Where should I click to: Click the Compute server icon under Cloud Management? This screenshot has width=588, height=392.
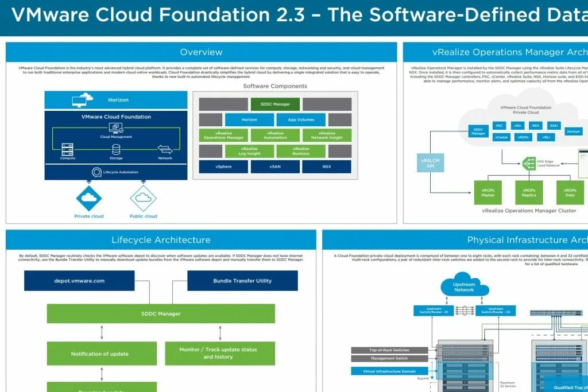click(x=67, y=150)
